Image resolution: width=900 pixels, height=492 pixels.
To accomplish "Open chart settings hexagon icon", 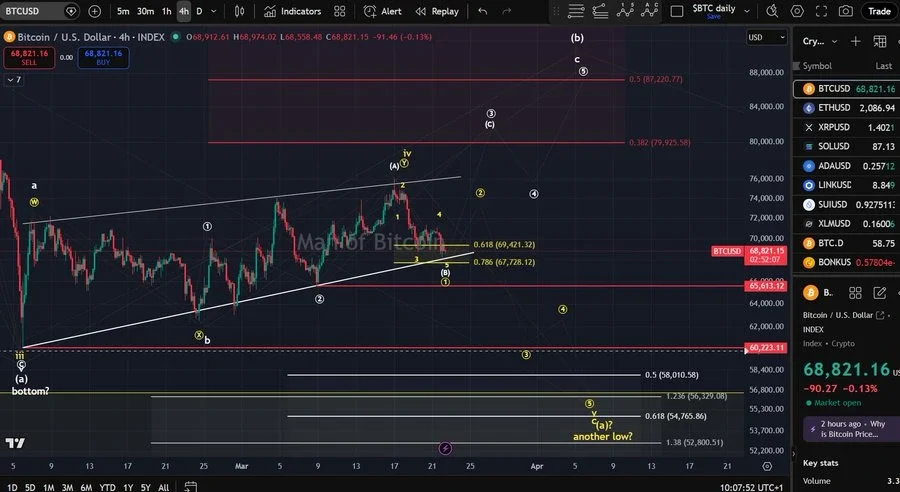I will (797, 11).
